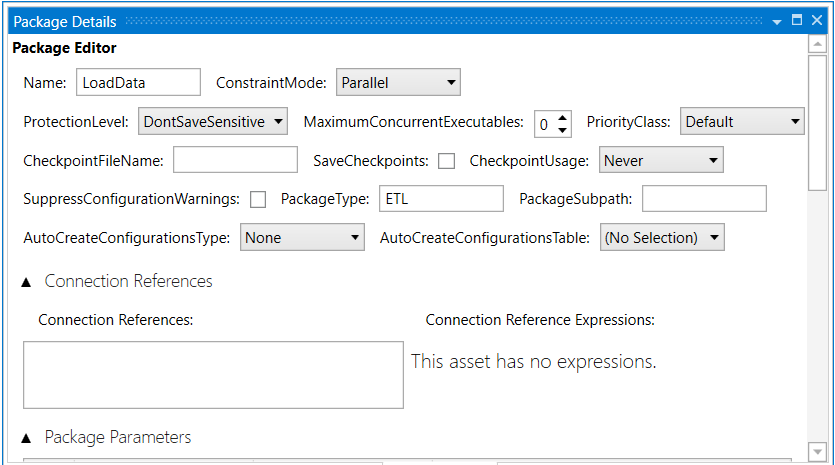Click the CheckpointFileName input box
The image size is (835, 465).
pyautogui.click(x=235, y=160)
